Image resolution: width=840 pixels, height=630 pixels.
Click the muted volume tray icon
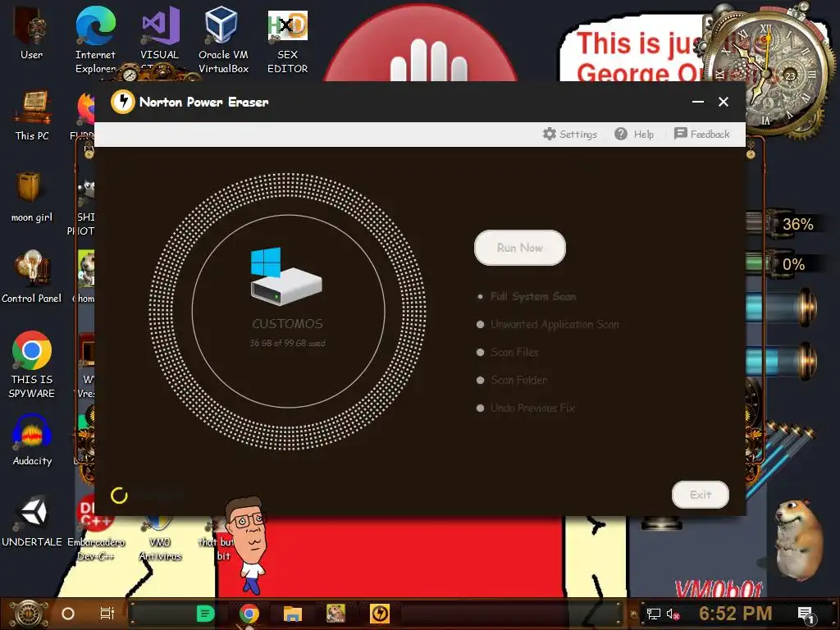(x=673, y=614)
